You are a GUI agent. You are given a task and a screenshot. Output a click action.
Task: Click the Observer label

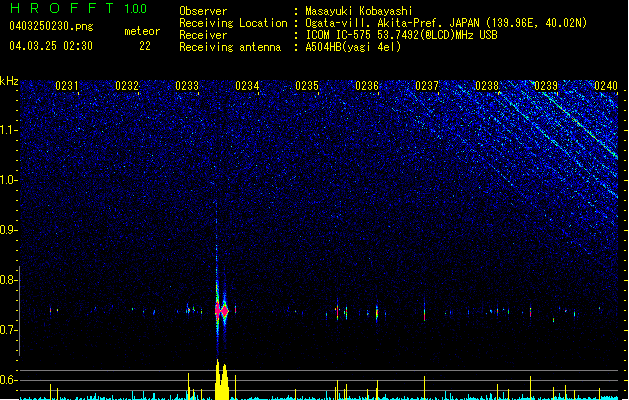pyautogui.click(x=203, y=11)
